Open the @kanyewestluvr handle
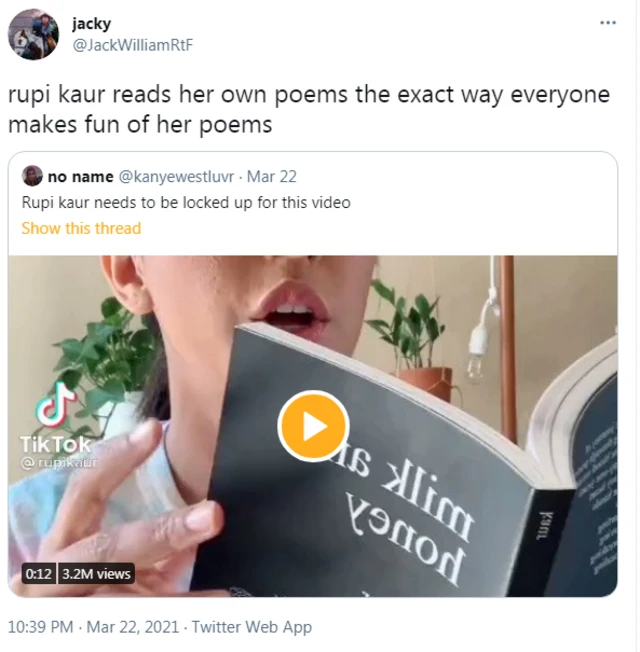The image size is (640, 652). click(176, 177)
